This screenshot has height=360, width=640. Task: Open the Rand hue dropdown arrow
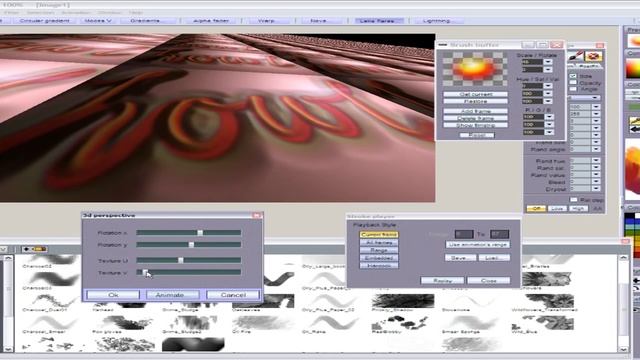point(596,161)
